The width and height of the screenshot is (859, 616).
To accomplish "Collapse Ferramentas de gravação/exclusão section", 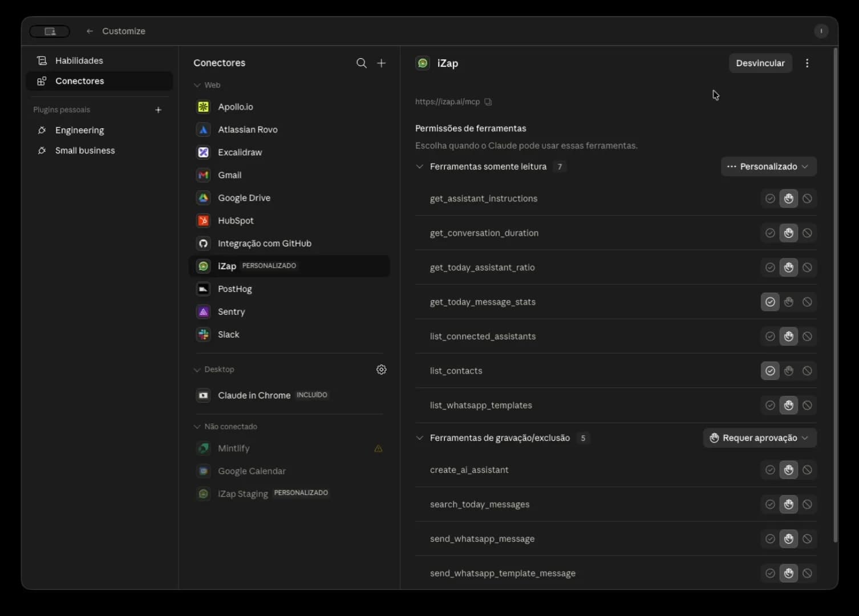I will (420, 438).
